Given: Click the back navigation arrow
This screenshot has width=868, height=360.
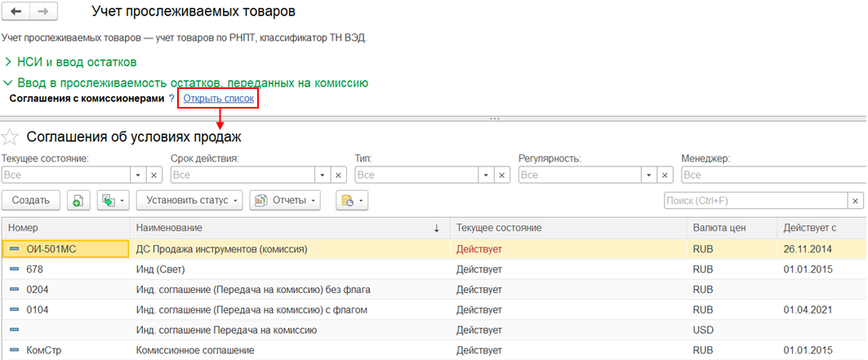Looking at the screenshot, I should [16, 12].
